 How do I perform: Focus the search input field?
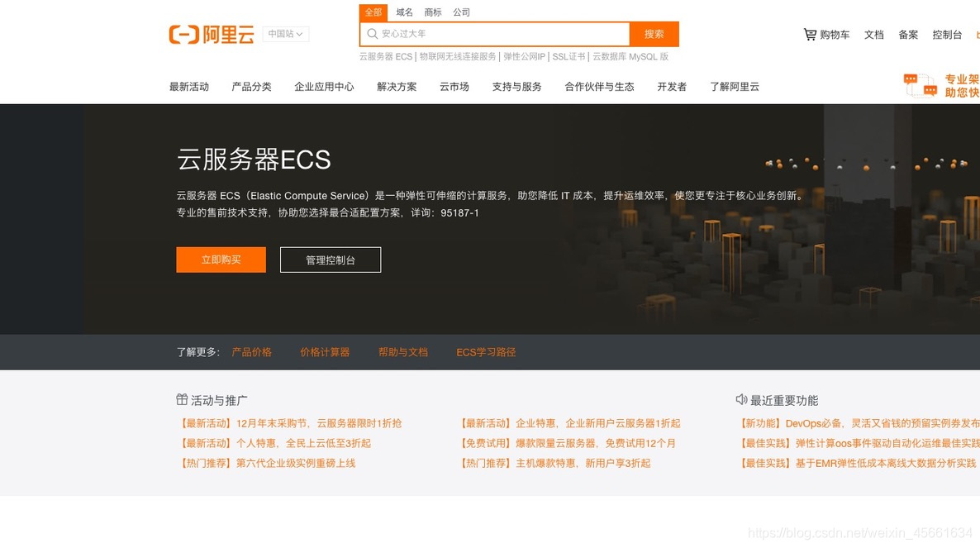coord(494,34)
